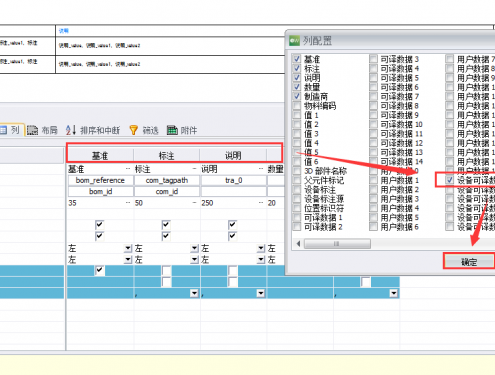Select the 基准 column header

tap(100, 155)
